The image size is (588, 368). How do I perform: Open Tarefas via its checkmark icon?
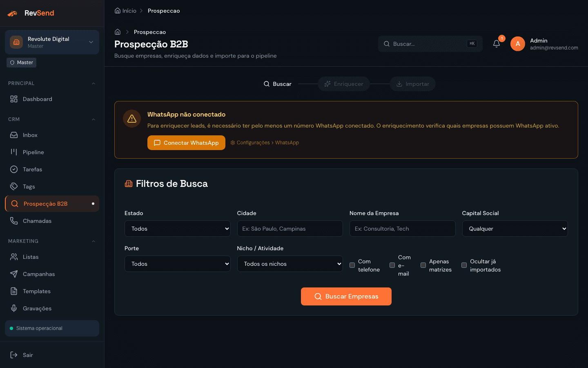(x=15, y=169)
